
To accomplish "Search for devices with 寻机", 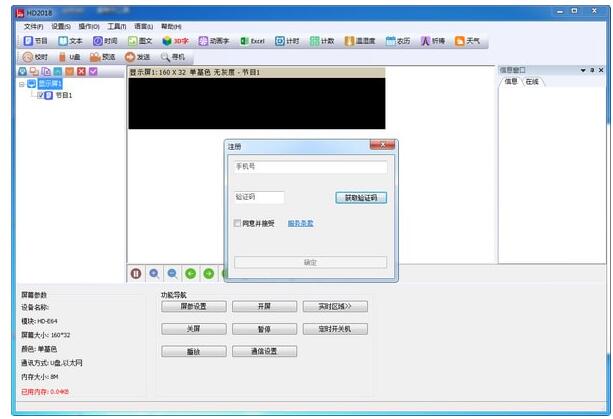I will tap(172, 57).
